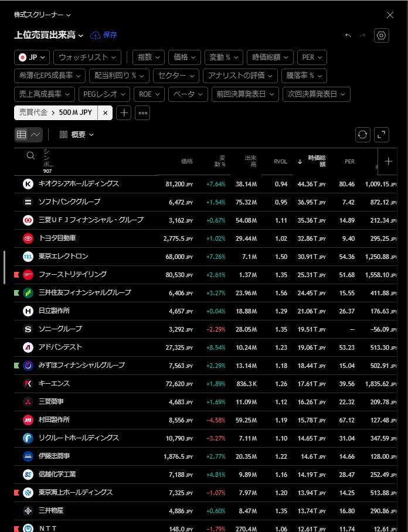Click the redo arrow icon
The image size is (408, 532).
(362, 35)
